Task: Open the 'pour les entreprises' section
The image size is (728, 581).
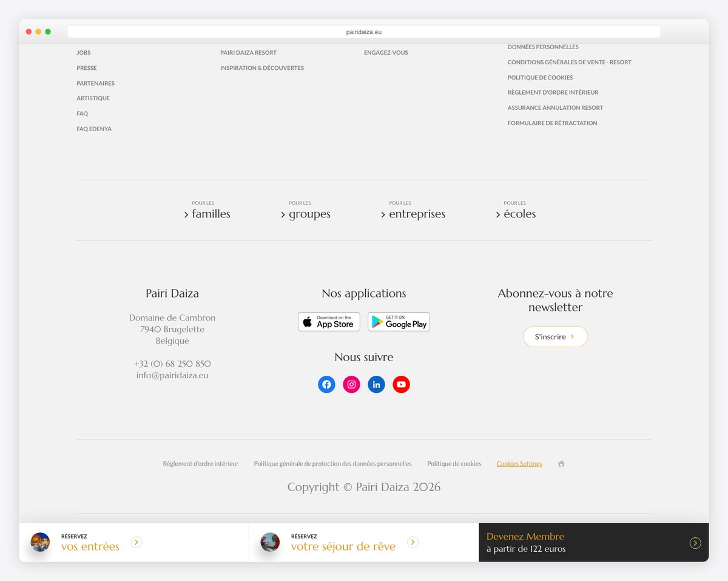Action: (x=413, y=214)
